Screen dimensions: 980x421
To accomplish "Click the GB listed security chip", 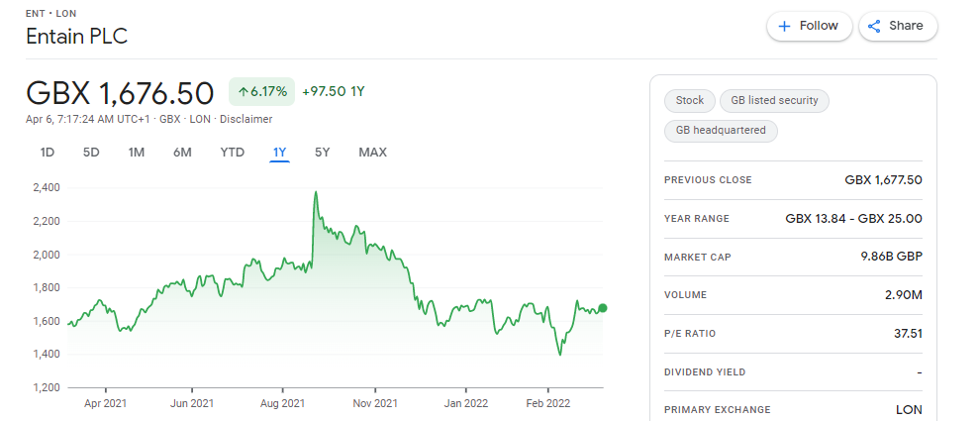I will click(774, 101).
